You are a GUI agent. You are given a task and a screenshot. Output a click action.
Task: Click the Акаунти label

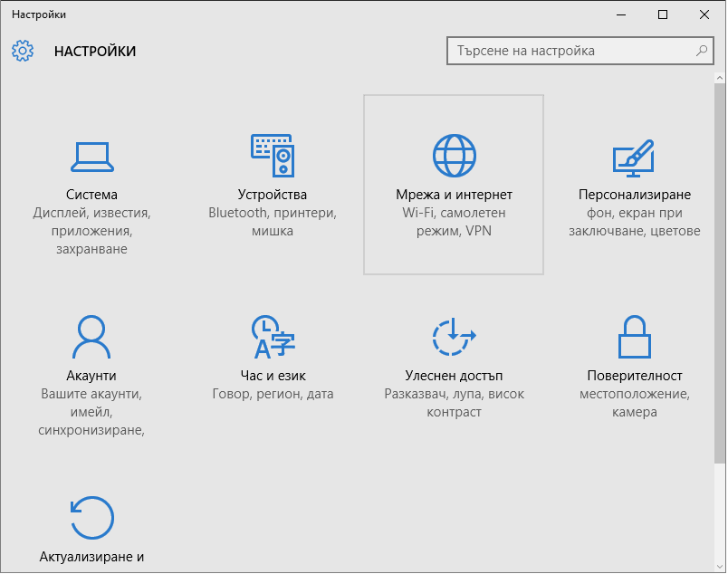(91, 376)
